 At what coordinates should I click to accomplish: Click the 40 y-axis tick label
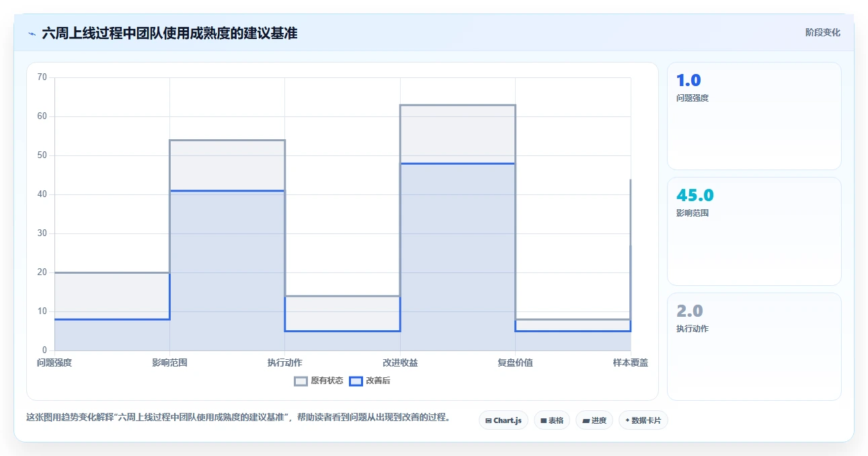(42, 194)
